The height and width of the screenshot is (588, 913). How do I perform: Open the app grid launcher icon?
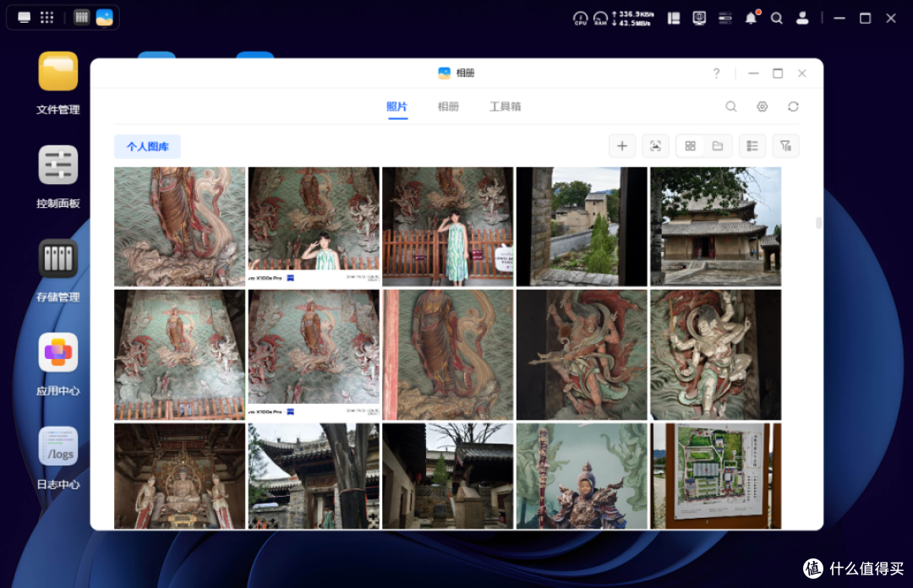pyautogui.click(x=47, y=18)
